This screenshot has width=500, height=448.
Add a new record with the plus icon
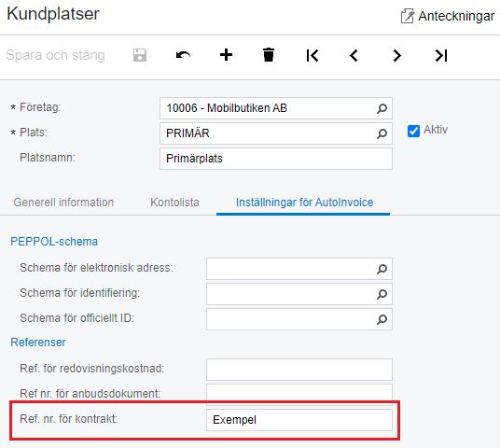[226, 55]
